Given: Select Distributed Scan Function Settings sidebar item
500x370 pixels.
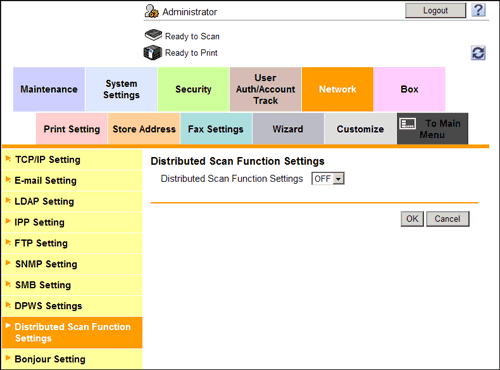Looking at the screenshot, I should click(72, 332).
